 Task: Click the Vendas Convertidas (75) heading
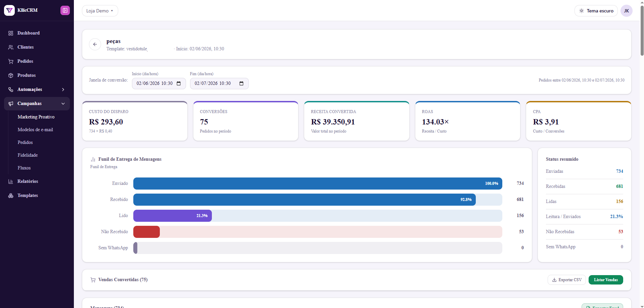click(123, 280)
